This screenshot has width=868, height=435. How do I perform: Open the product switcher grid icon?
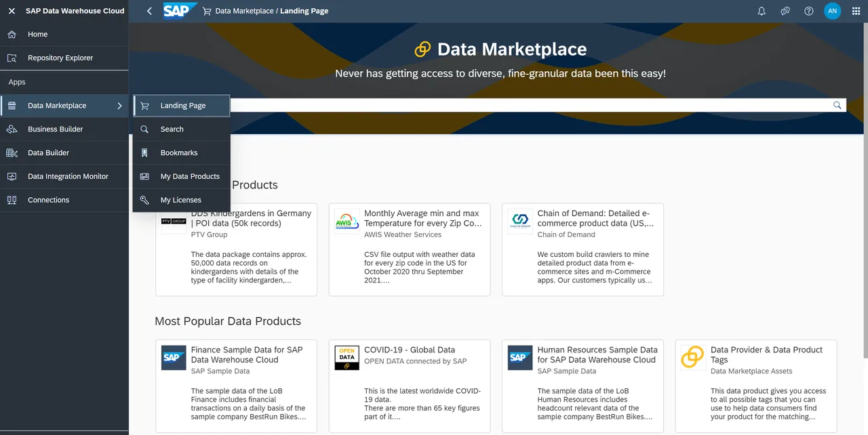(x=856, y=11)
